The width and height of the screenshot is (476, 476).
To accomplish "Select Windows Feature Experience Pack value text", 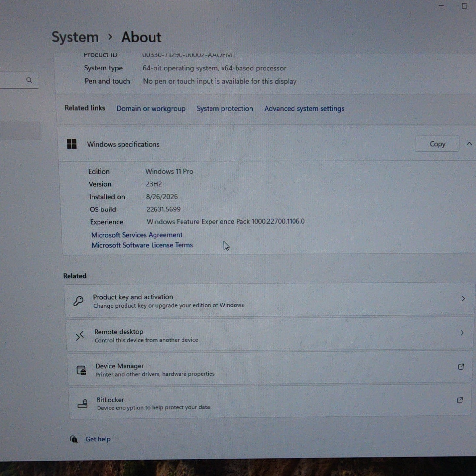I will click(x=226, y=222).
